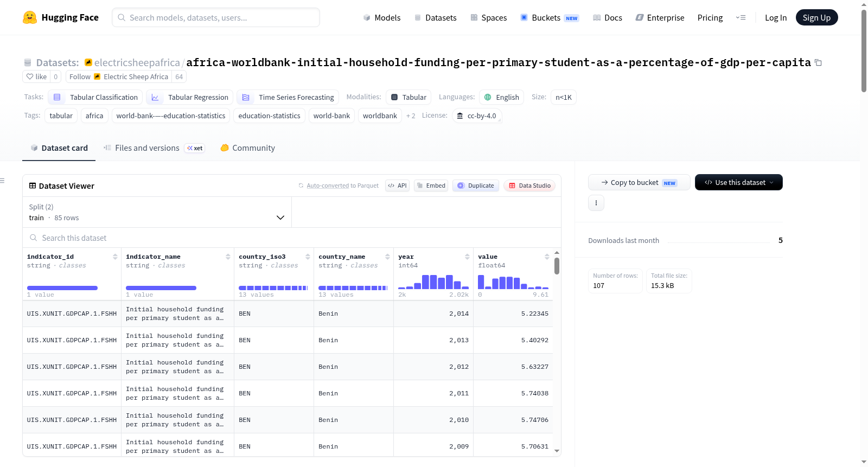Follow Electric Sheep Africa
Screen dimensions: 868x467
pyautogui.click(x=119, y=76)
